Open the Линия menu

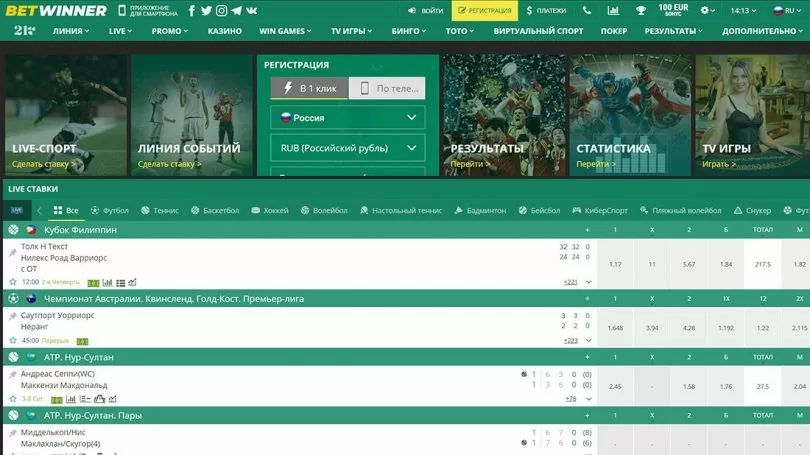[x=71, y=31]
